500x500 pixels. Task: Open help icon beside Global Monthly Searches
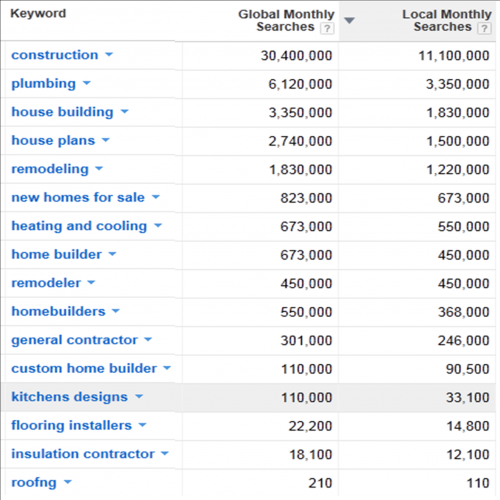(x=327, y=28)
